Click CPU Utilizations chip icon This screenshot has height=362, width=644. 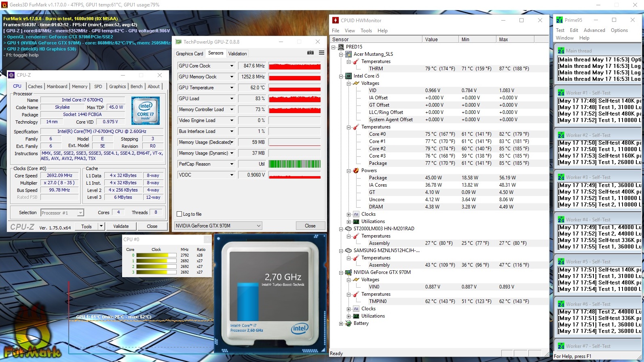pos(356,221)
